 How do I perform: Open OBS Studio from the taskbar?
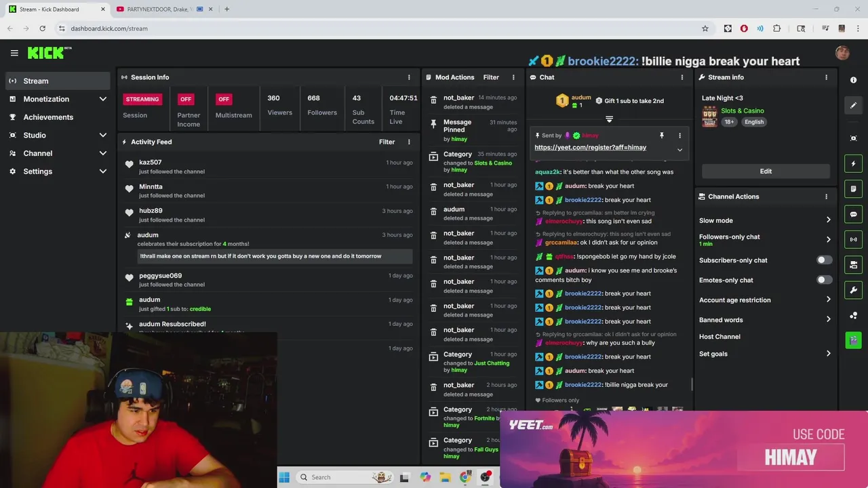tap(486, 477)
